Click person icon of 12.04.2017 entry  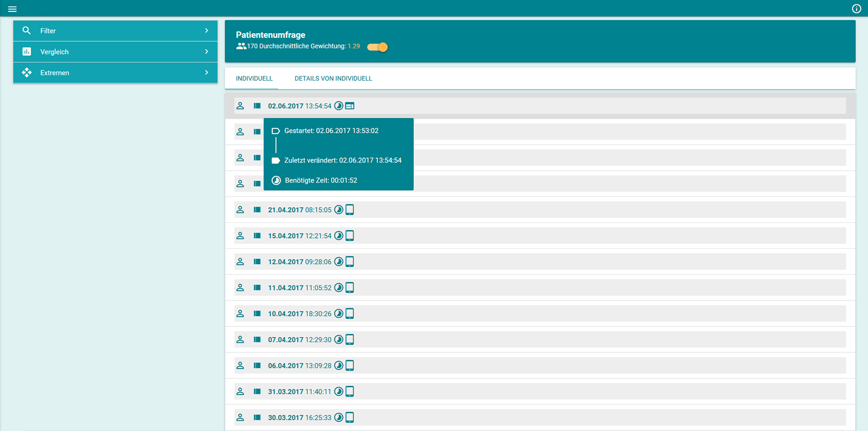coord(240,262)
